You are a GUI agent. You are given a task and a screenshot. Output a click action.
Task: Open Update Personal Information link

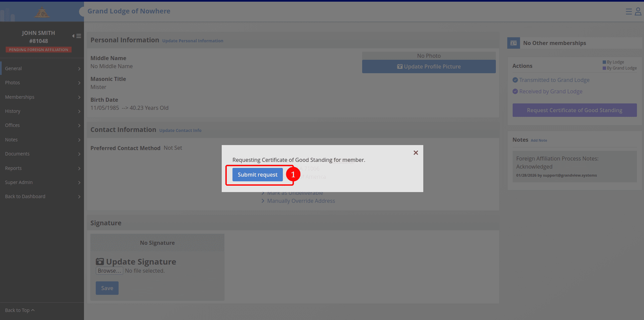[x=192, y=41]
